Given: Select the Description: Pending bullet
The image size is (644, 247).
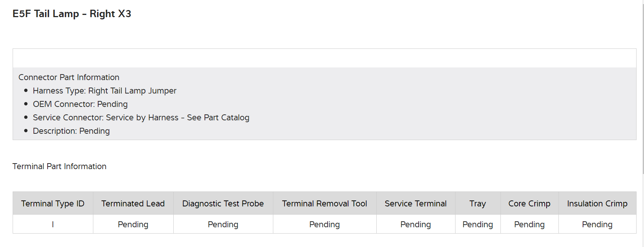Looking at the screenshot, I should tap(71, 131).
